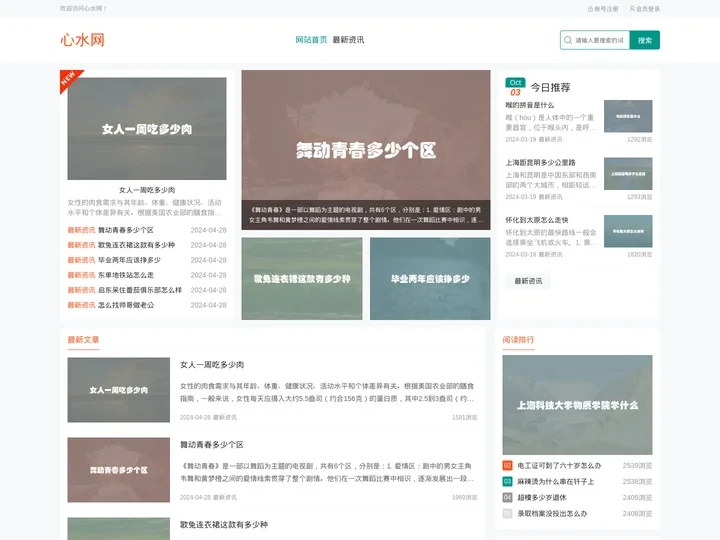Click the green 搜索 button
The image size is (720, 540).
[645, 40]
